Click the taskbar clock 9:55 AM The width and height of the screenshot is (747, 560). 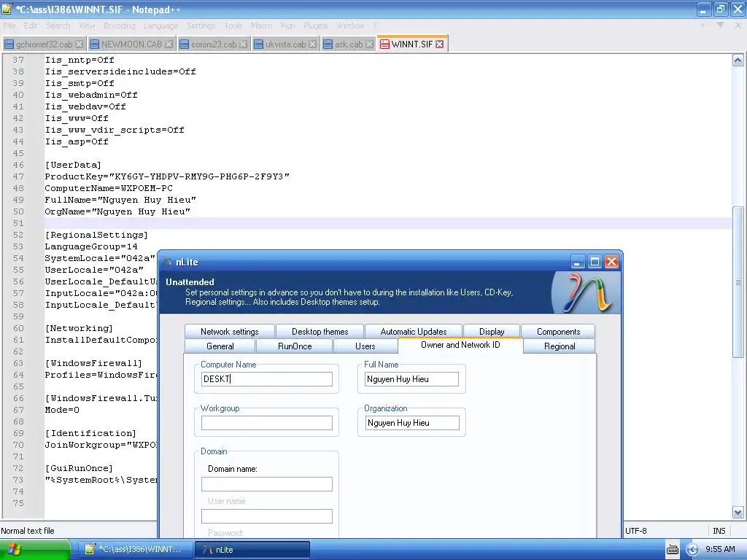720,550
